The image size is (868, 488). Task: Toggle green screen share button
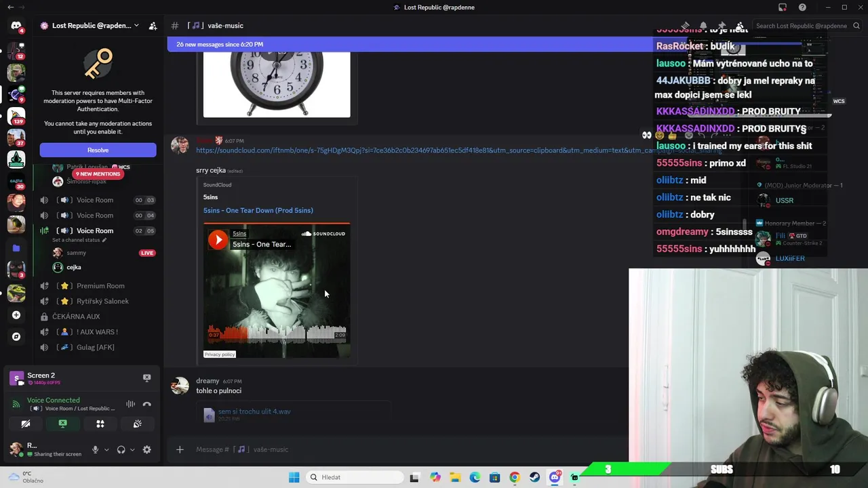point(62,424)
